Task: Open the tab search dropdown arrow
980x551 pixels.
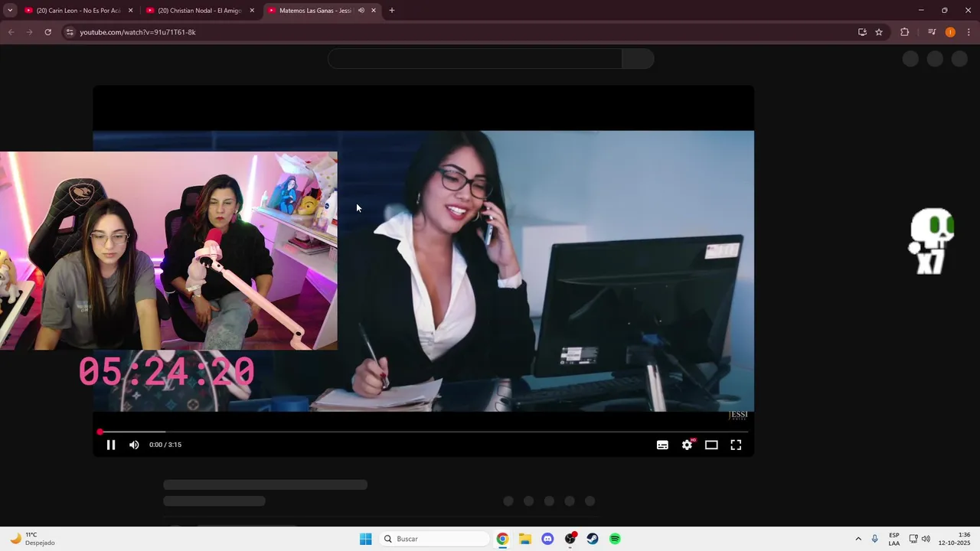Action: click(10, 11)
